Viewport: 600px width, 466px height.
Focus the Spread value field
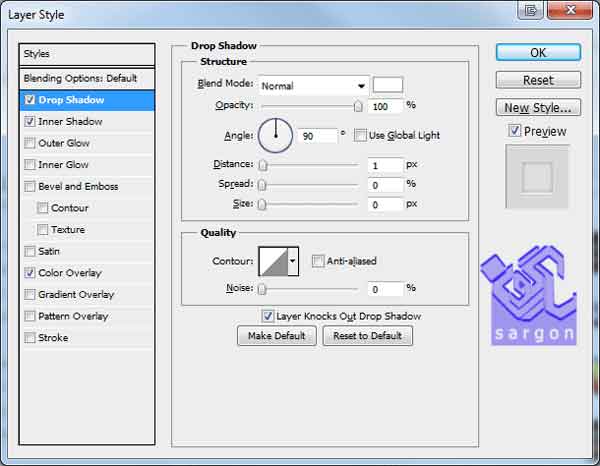[386, 185]
